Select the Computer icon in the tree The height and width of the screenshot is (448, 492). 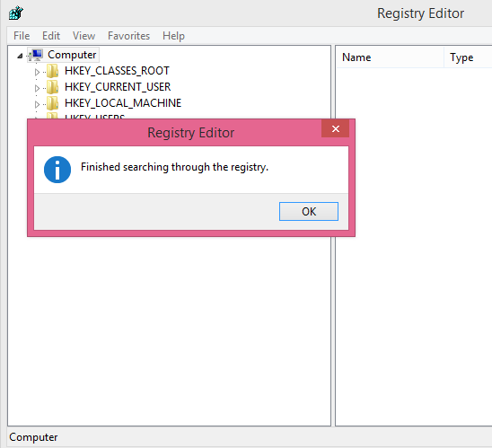(36, 55)
